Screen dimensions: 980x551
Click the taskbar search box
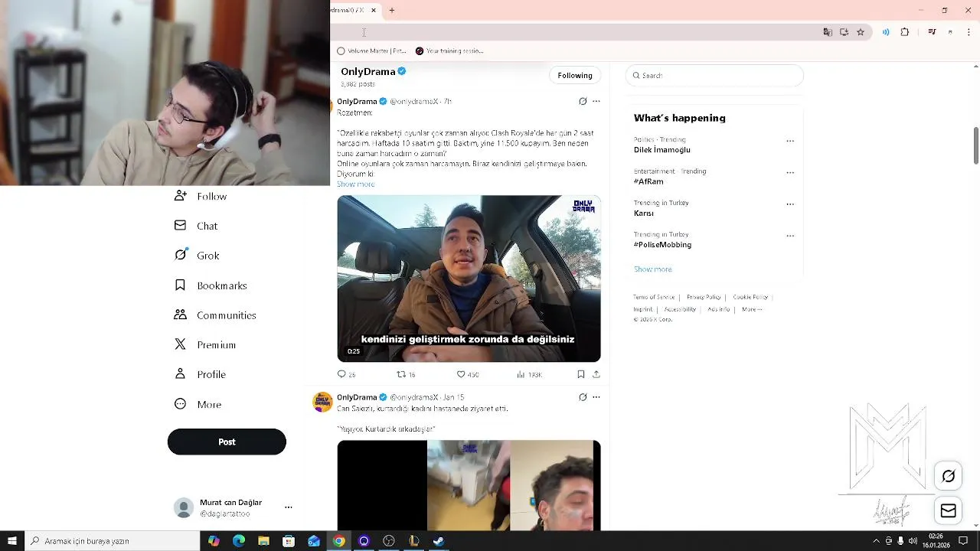pyautogui.click(x=113, y=541)
